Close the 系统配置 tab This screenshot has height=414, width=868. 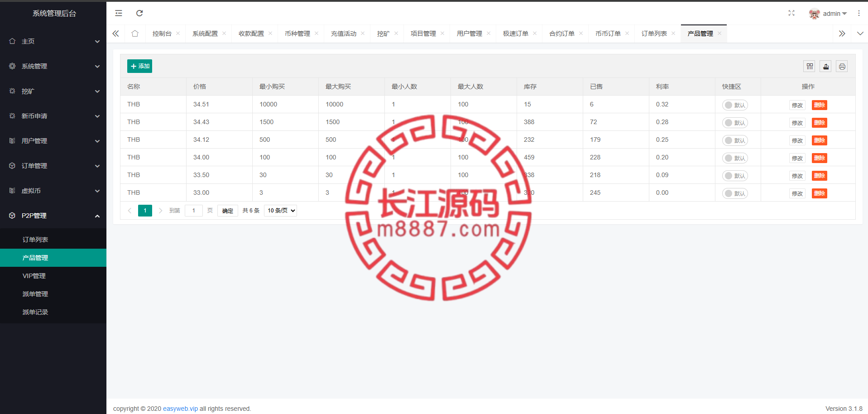(x=224, y=34)
